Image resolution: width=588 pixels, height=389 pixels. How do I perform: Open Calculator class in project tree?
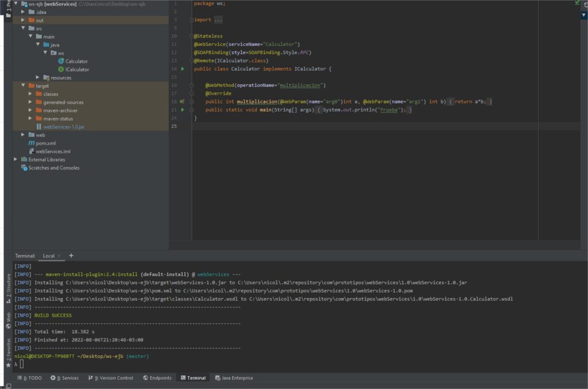pyautogui.click(x=76, y=61)
